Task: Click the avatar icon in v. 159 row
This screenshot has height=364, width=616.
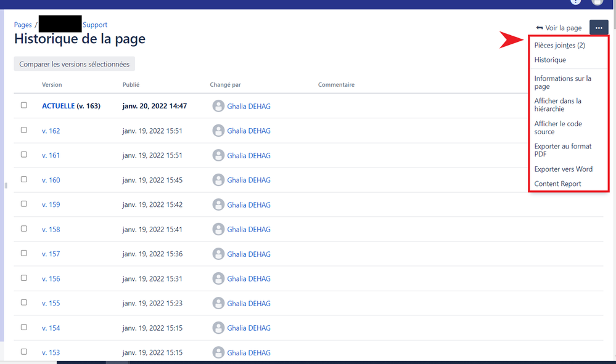Action: (218, 204)
